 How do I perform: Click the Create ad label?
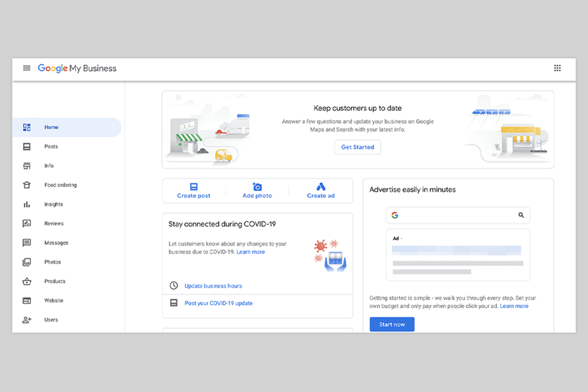pyautogui.click(x=321, y=195)
